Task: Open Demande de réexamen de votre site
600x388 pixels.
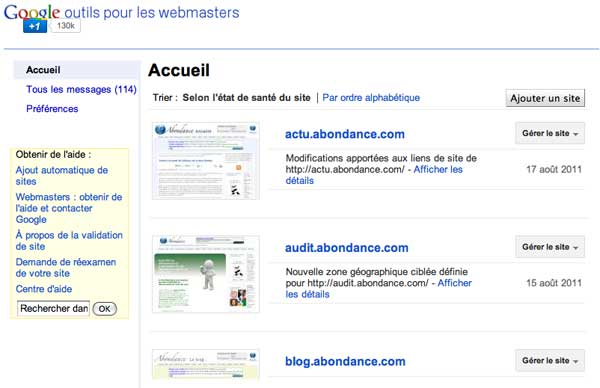Action: pyautogui.click(x=66, y=267)
